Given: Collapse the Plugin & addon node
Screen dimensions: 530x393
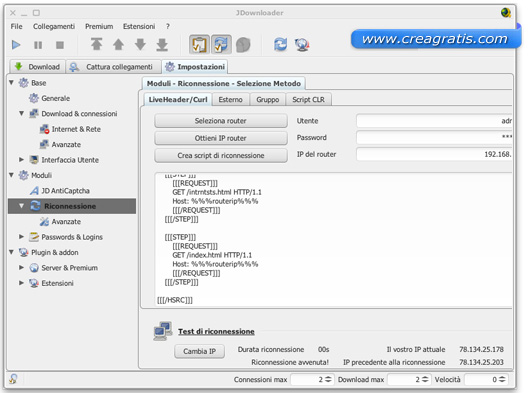Looking at the screenshot, I should point(11,252).
